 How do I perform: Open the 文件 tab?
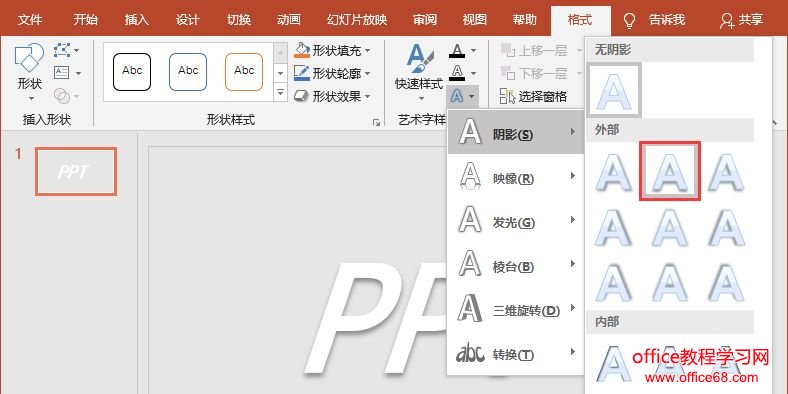[30, 20]
